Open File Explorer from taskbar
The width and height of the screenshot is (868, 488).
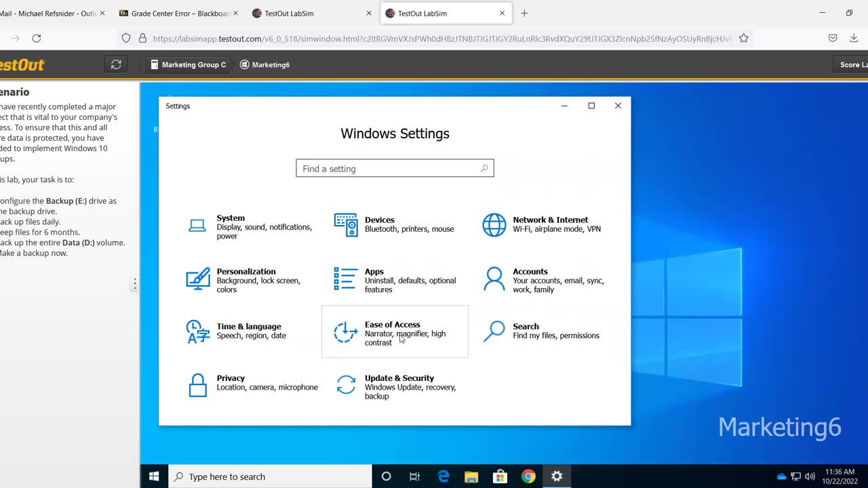pyautogui.click(x=471, y=476)
